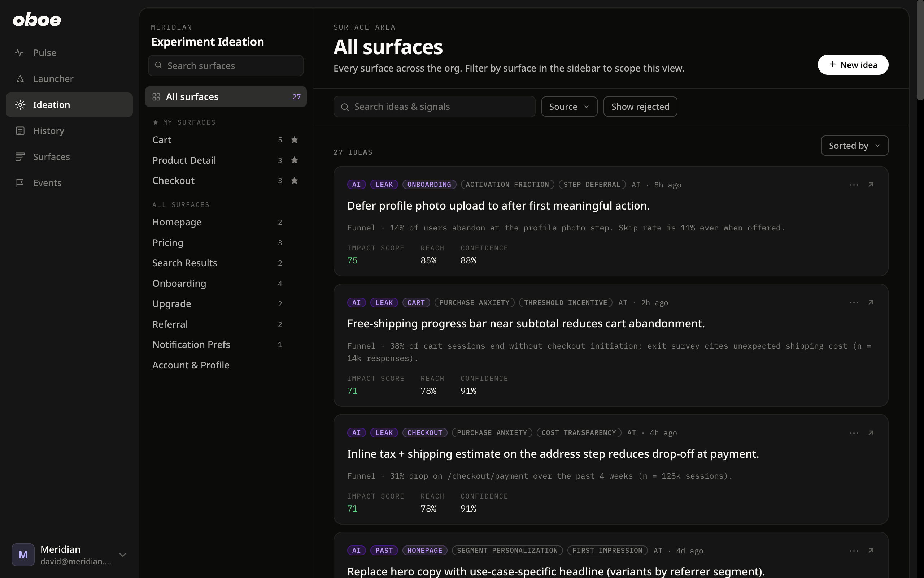The image size is (924, 578).
Task: Click the COST TRANSPARENCY tag
Action: 579,433
